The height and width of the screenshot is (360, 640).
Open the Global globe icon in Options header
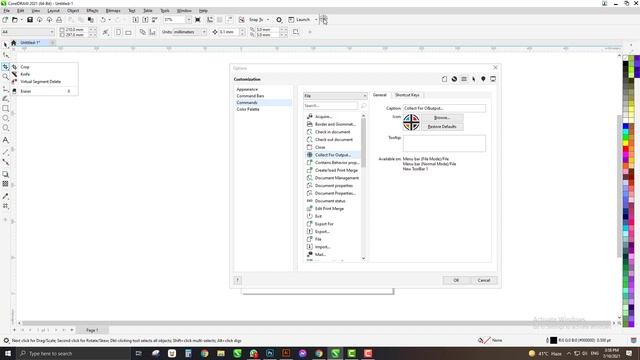click(454, 79)
